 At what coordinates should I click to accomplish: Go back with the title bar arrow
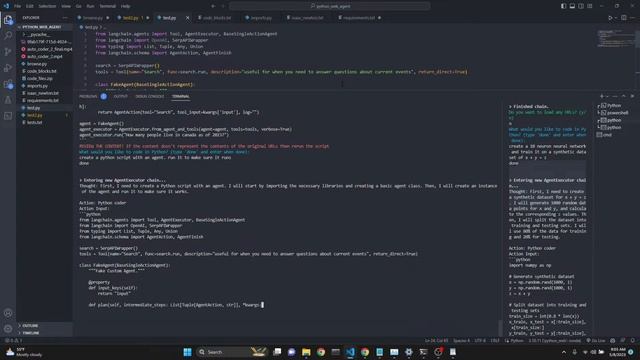click(x=213, y=6)
